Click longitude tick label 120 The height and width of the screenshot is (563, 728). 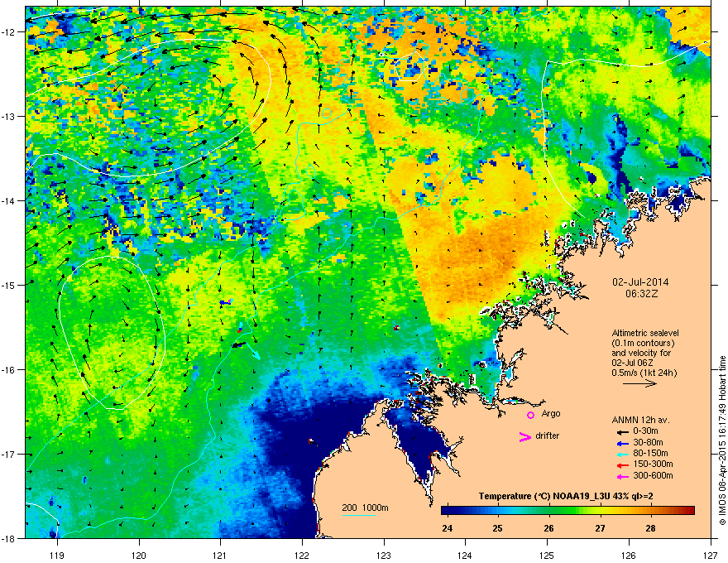tap(139, 555)
